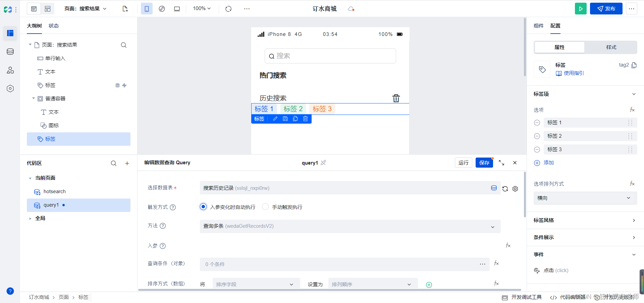The height and width of the screenshot is (303, 644).
Task: Click the 运行 run button
Action: coord(464,163)
